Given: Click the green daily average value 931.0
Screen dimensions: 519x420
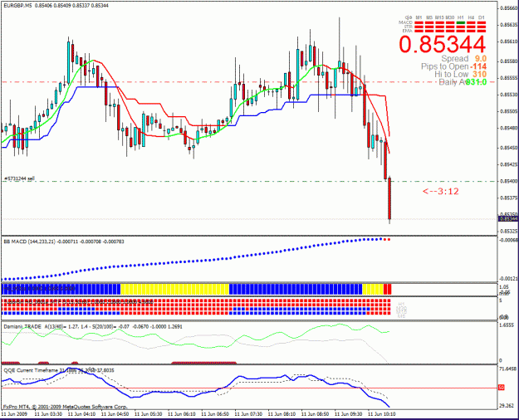Looking at the screenshot, I should pyautogui.click(x=477, y=81).
